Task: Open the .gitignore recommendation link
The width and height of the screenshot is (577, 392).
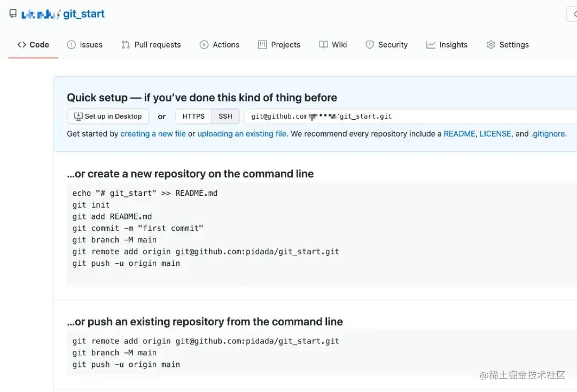Action: click(548, 134)
